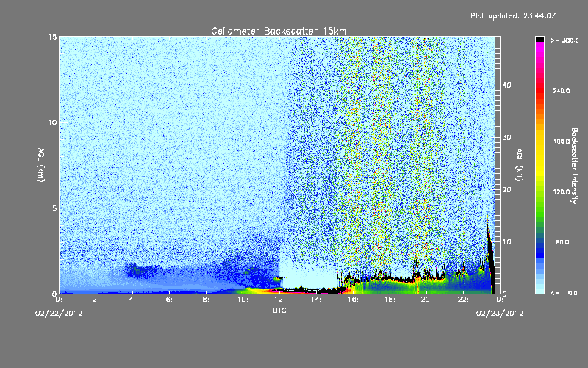
Task: Click the 30 kft tick label on right axis
Action: 506,138
